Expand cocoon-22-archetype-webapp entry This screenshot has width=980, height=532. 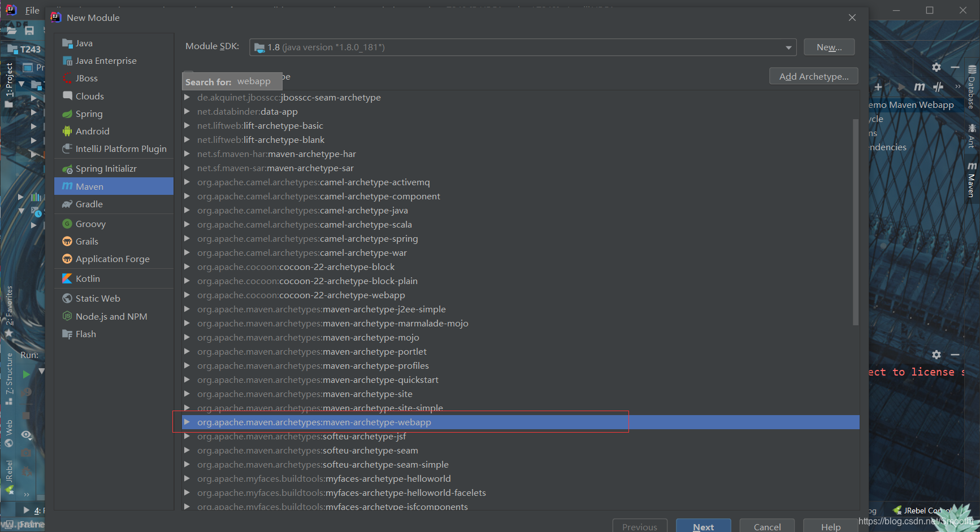pos(187,295)
